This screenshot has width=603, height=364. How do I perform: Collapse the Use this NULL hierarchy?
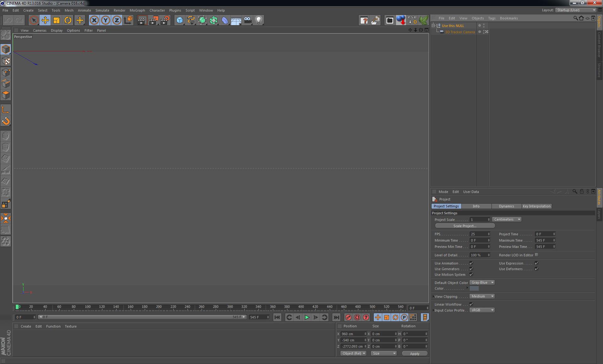pos(433,25)
